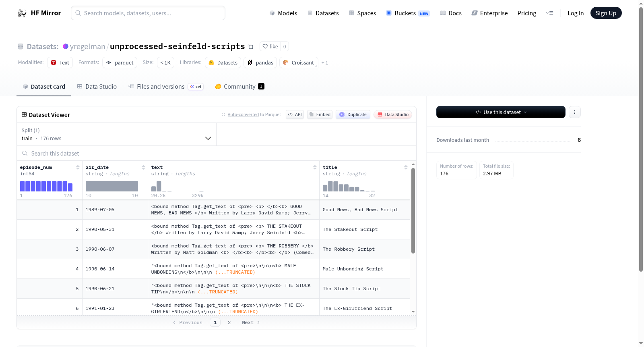
Task: Go to Models in the top navigation
Action: (x=283, y=13)
